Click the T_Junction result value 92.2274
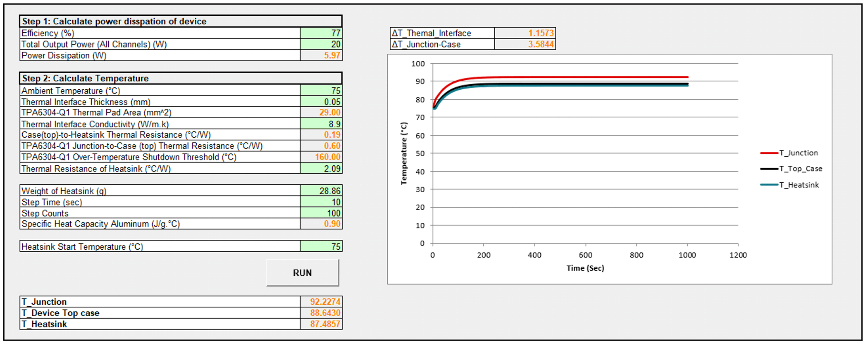This screenshot has height=346, width=868. tap(321, 302)
